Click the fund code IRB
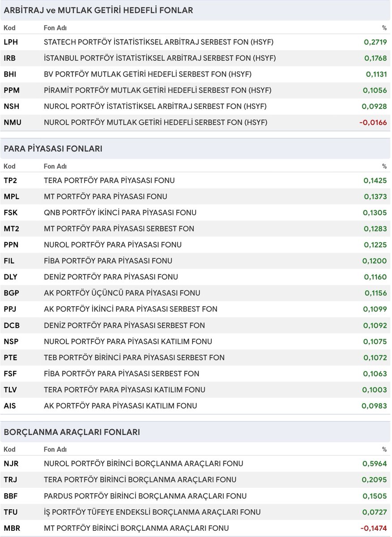The width and height of the screenshot is (392, 537). pyautogui.click(x=10, y=58)
